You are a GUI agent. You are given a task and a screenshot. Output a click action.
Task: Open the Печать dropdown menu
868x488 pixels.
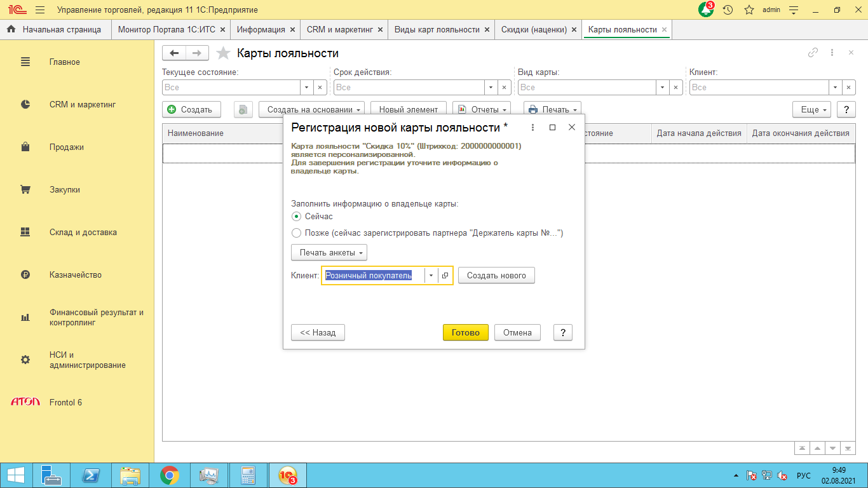click(552, 109)
